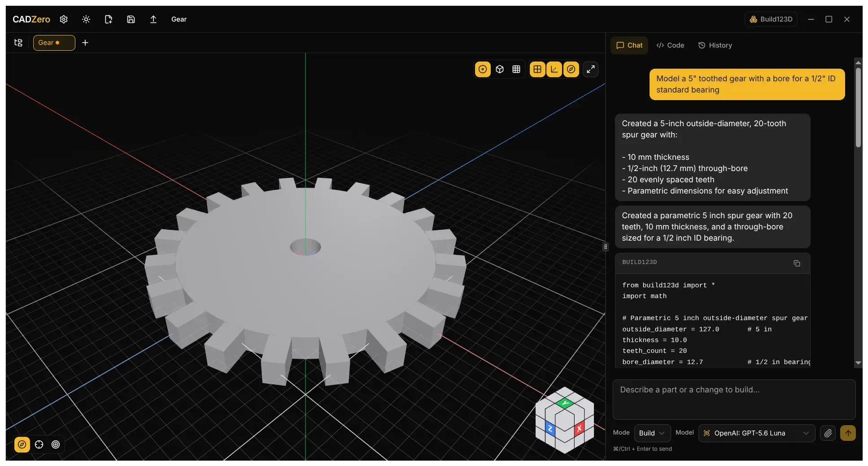The image size is (868, 466).
Task: Select the Gear document tab
Action: tap(54, 43)
